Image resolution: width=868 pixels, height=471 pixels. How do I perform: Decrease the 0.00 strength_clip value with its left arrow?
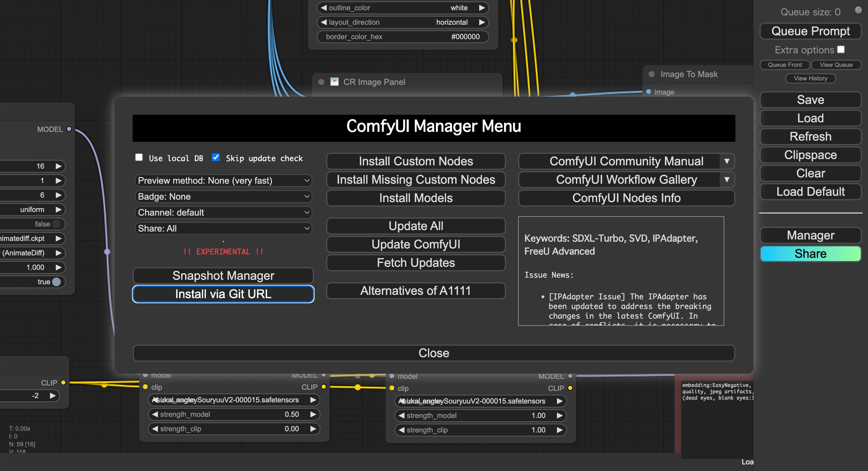click(x=155, y=429)
